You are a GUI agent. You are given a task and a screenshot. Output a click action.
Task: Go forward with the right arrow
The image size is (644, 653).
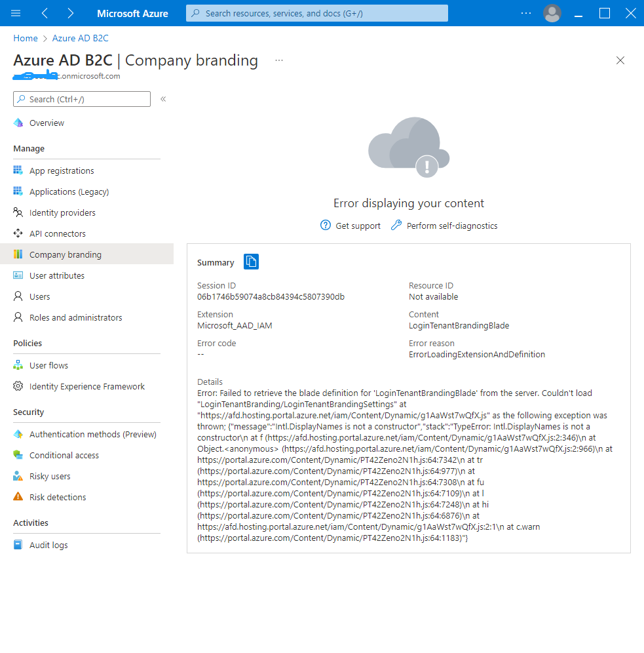pos(70,13)
